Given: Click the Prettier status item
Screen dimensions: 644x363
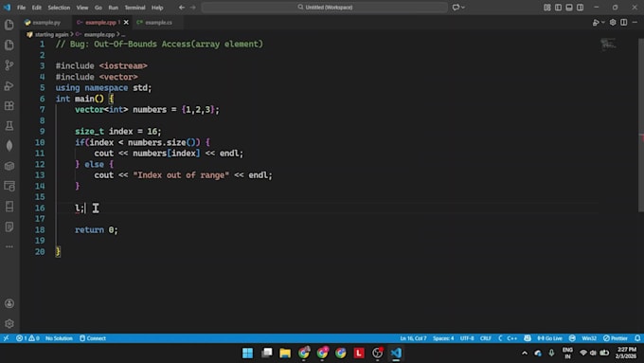Looking at the screenshot, I should [x=616, y=338].
